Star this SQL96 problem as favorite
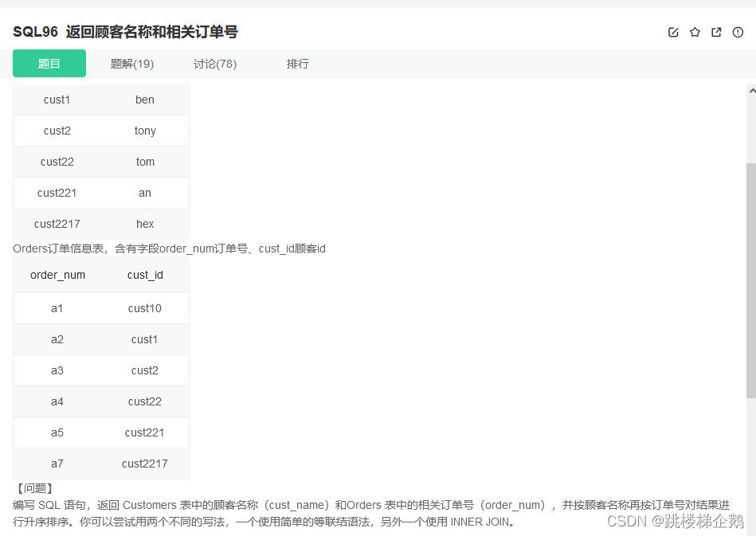The image size is (756, 536). point(695,32)
